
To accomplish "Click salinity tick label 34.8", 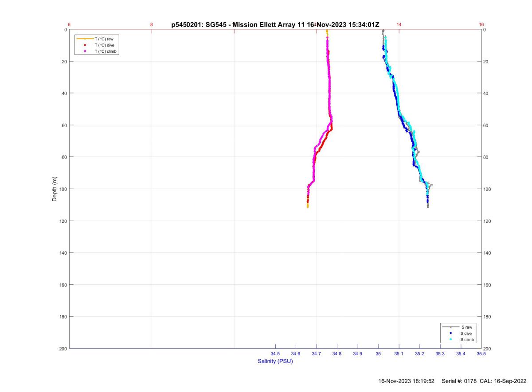I will [x=337, y=353].
